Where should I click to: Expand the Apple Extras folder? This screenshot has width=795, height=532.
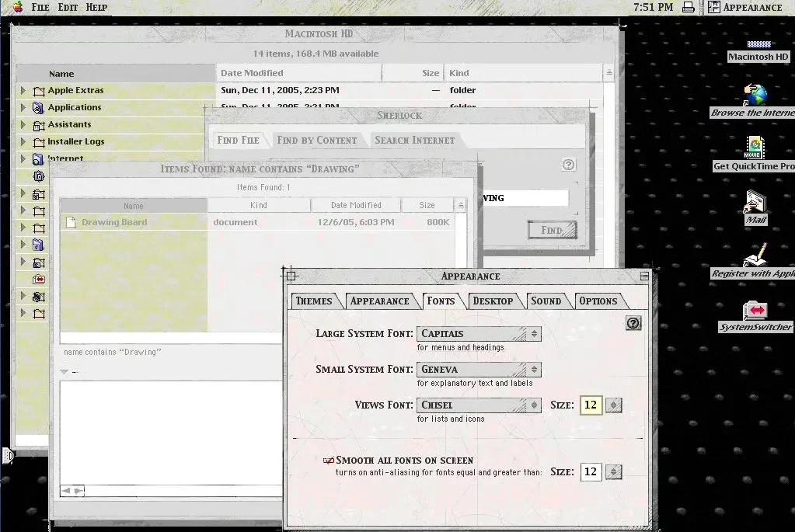pos(23,90)
